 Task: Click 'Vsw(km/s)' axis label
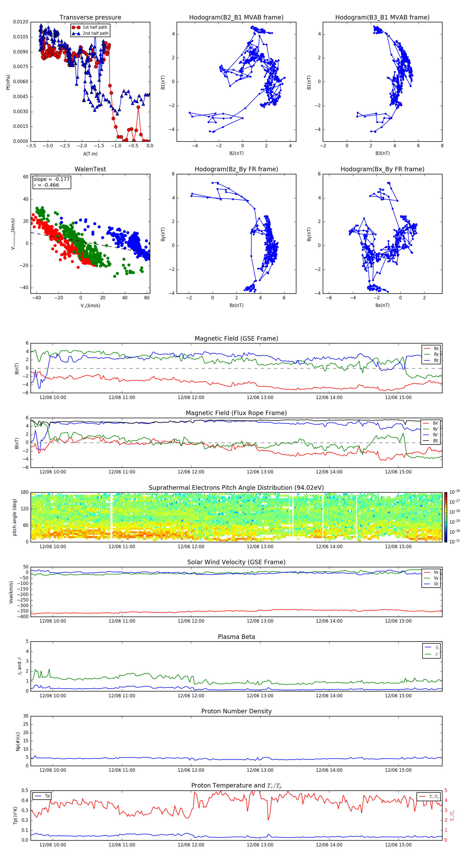click(11, 592)
